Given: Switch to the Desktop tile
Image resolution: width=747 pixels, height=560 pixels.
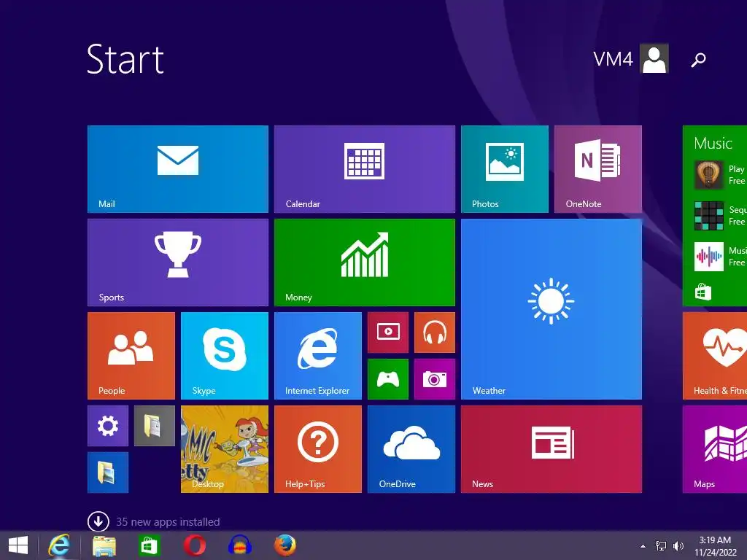Looking at the screenshot, I should click(x=225, y=449).
